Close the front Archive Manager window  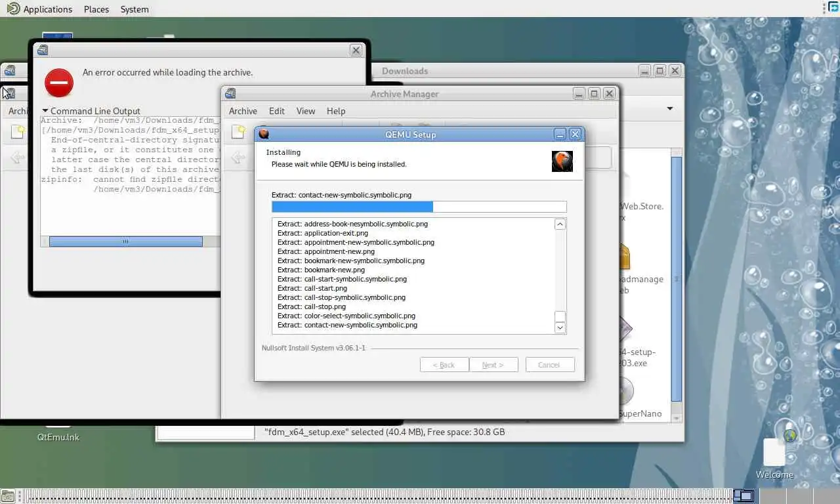tap(610, 94)
